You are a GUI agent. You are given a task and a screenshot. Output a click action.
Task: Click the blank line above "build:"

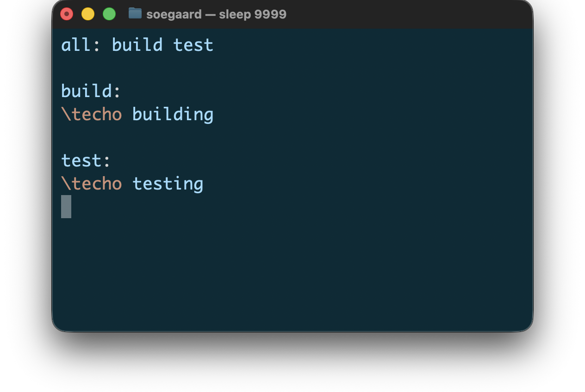185,68
